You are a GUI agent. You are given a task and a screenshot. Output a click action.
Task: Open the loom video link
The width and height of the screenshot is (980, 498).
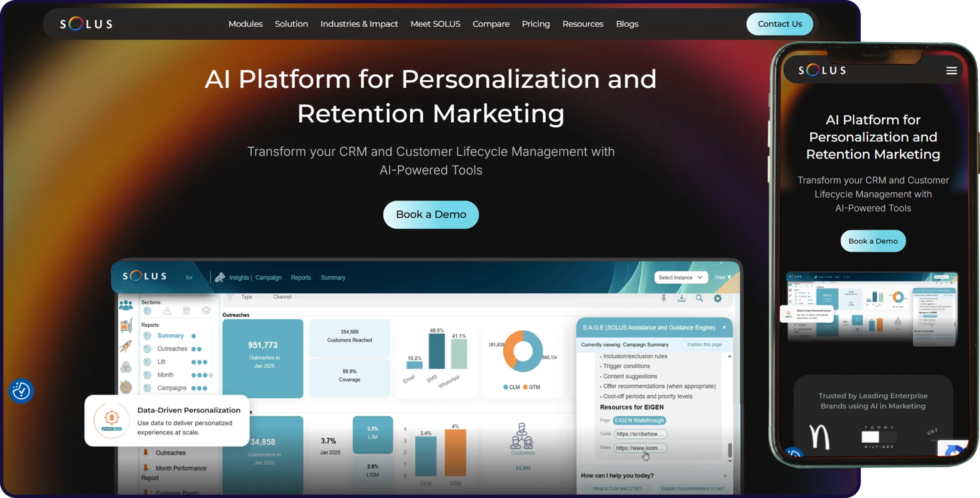[640, 448]
